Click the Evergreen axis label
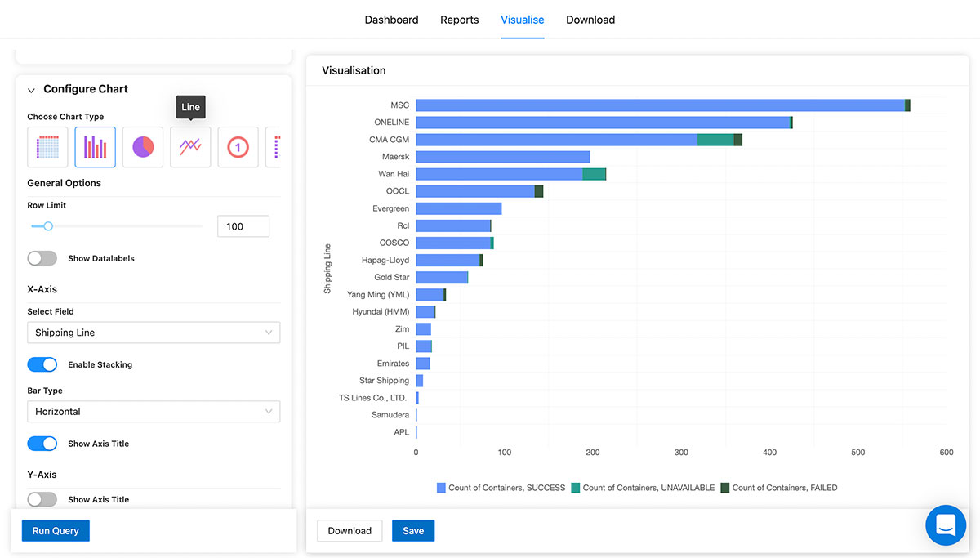This screenshot has width=980, height=558. click(391, 208)
